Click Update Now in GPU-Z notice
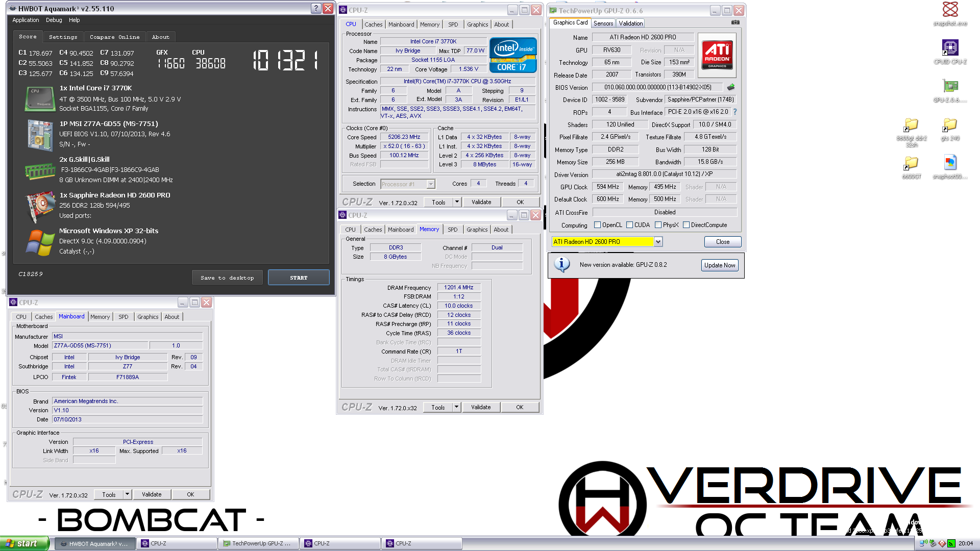Screen dimensions: 980x551 pos(720,265)
